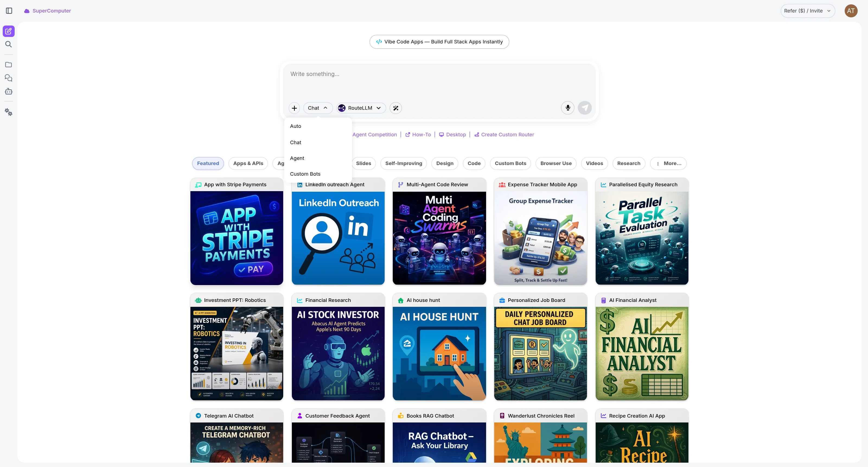868x467 pixels.
Task: Open the Desktop link
Action: click(x=452, y=135)
